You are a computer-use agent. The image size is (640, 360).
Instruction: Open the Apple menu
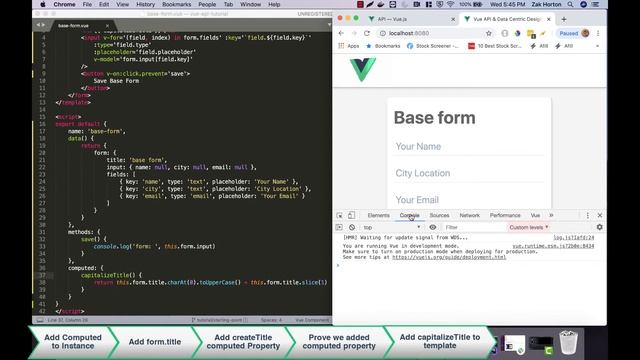43,4
